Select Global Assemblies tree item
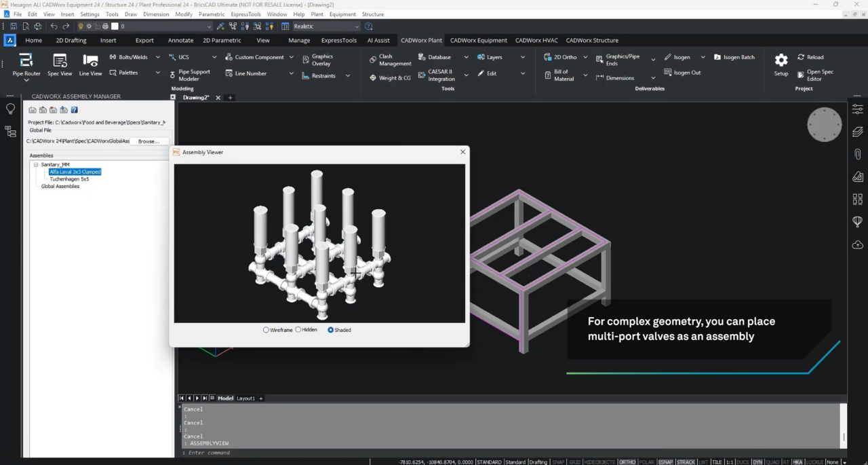The width and height of the screenshot is (868, 465). coord(60,186)
